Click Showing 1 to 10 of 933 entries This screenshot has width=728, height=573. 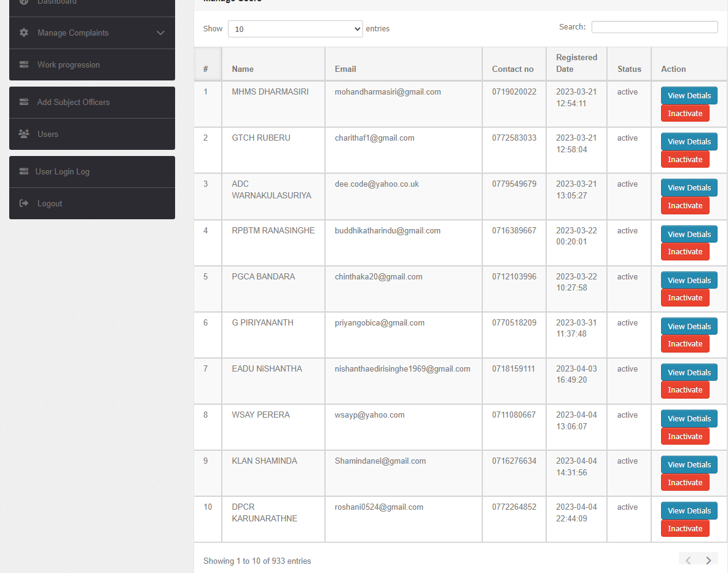click(x=257, y=561)
